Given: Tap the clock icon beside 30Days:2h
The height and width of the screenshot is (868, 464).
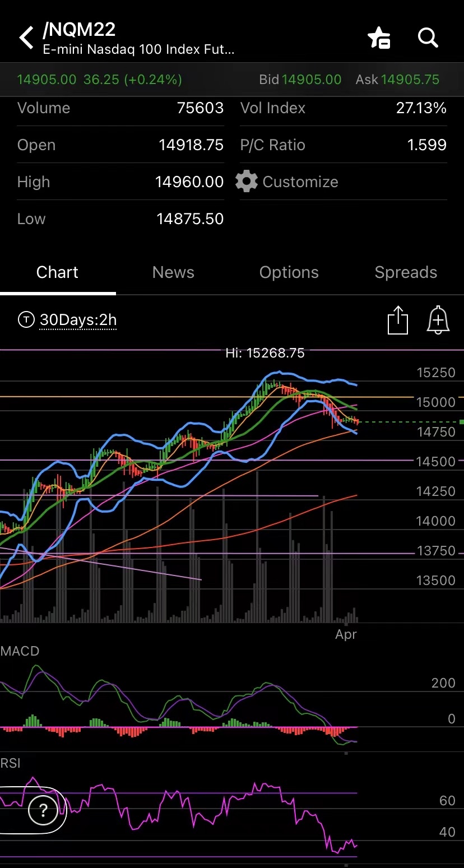Looking at the screenshot, I should (26, 320).
